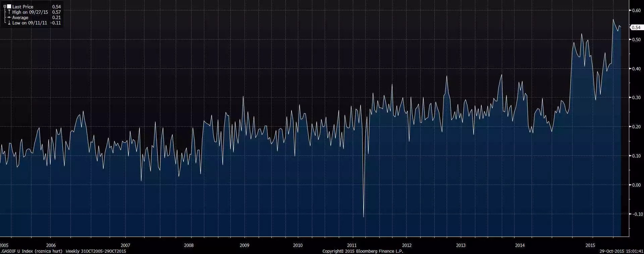The width and height of the screenshot is (644, 254).
Task: Click the 2010 label on the time axis
Action: point(298,245)
